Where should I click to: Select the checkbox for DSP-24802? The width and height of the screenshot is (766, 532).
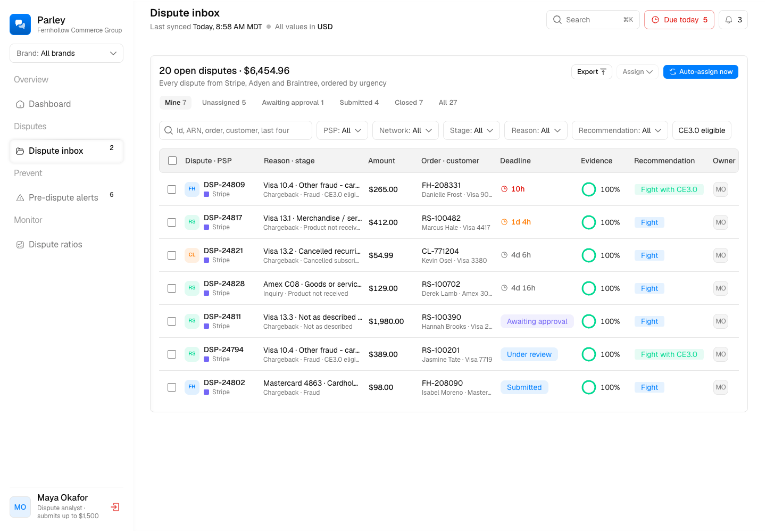(172, 387)
